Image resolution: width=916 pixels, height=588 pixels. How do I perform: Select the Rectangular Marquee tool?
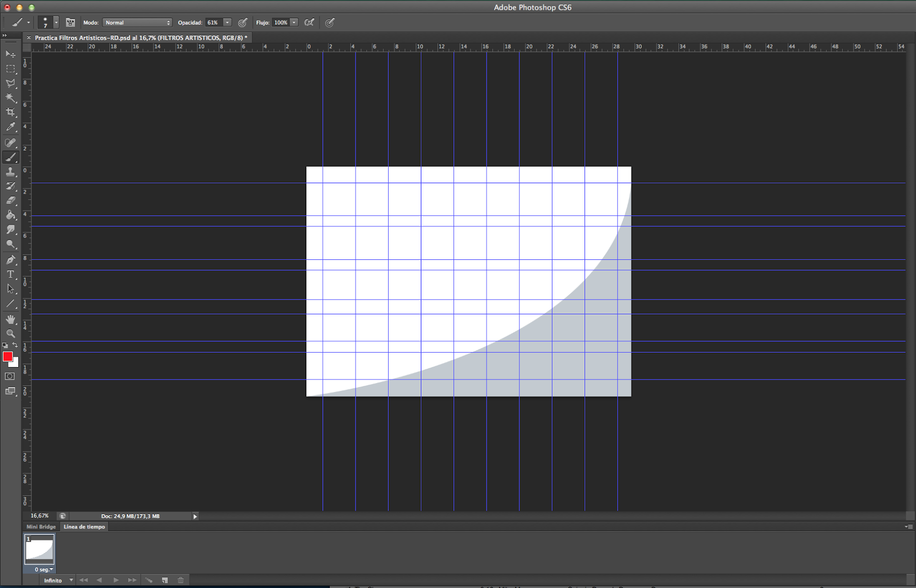tap(10, 69)
